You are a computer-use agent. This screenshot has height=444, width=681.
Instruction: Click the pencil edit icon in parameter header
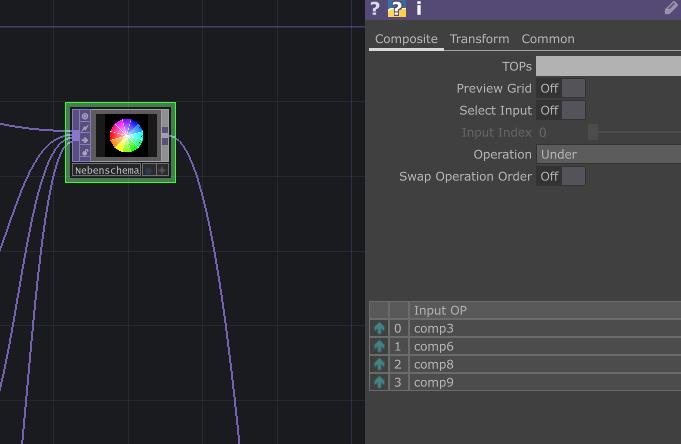click(x=672, y=8)
